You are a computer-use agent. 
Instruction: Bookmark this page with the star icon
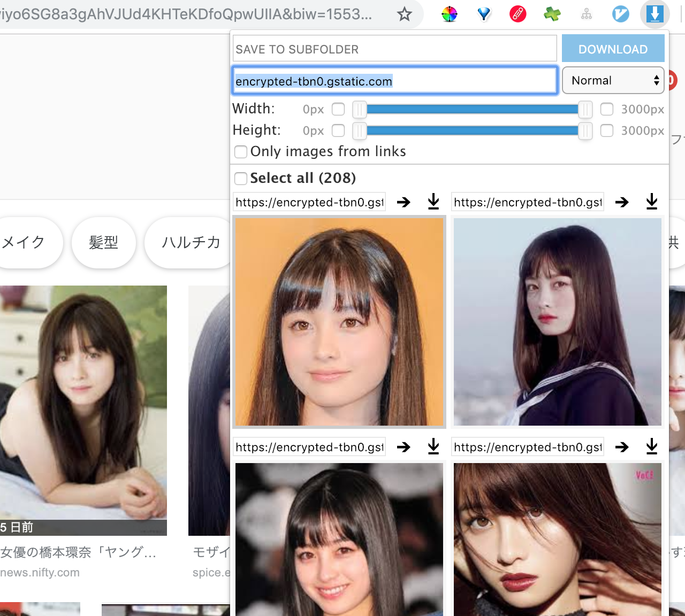(x=405, y=14)
